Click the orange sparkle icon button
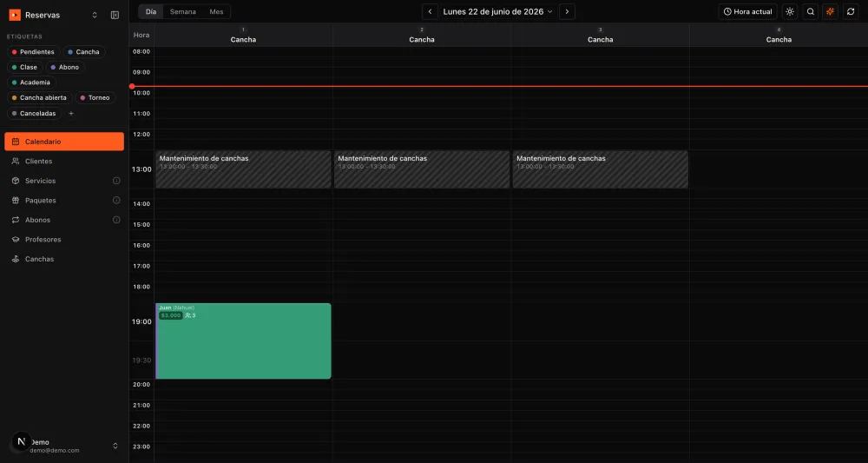 (x=831, y=11)
